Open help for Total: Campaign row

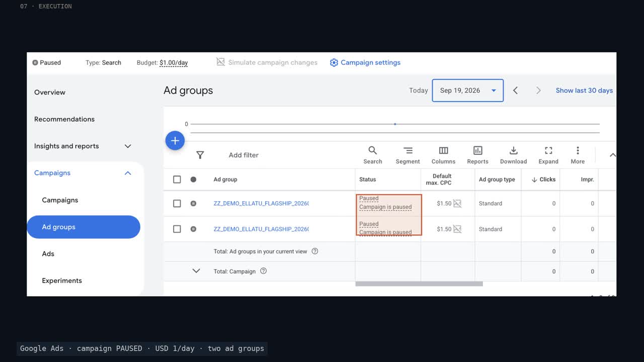pos(263,271)
